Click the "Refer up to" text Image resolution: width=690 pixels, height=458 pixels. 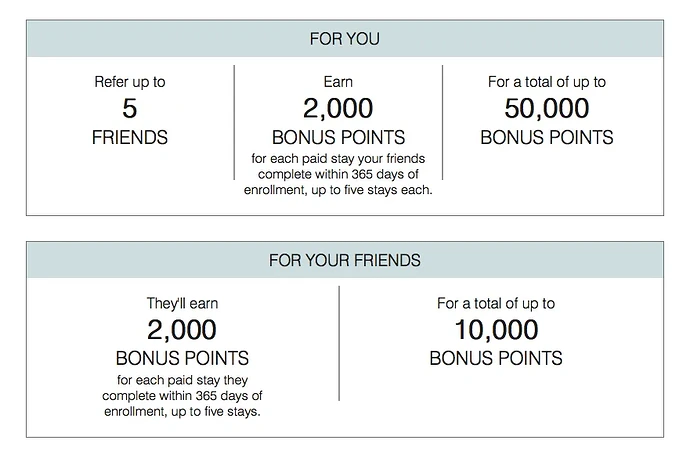click(x=130, y=83)
